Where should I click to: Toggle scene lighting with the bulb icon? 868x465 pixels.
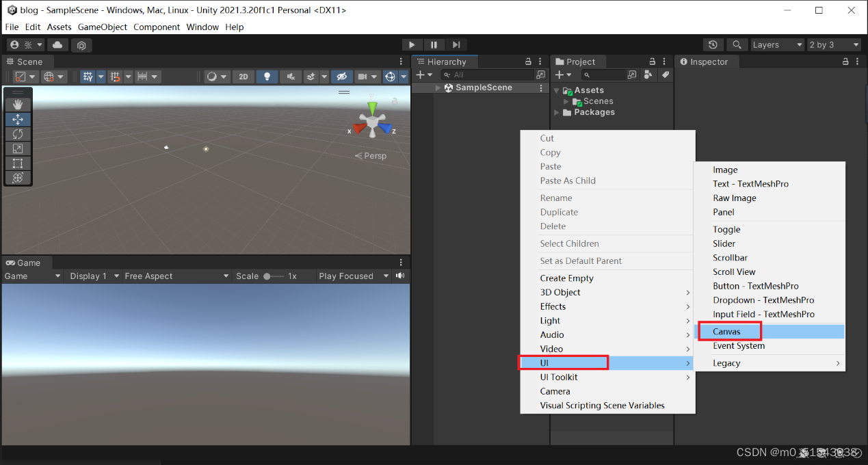click(267, 76)
